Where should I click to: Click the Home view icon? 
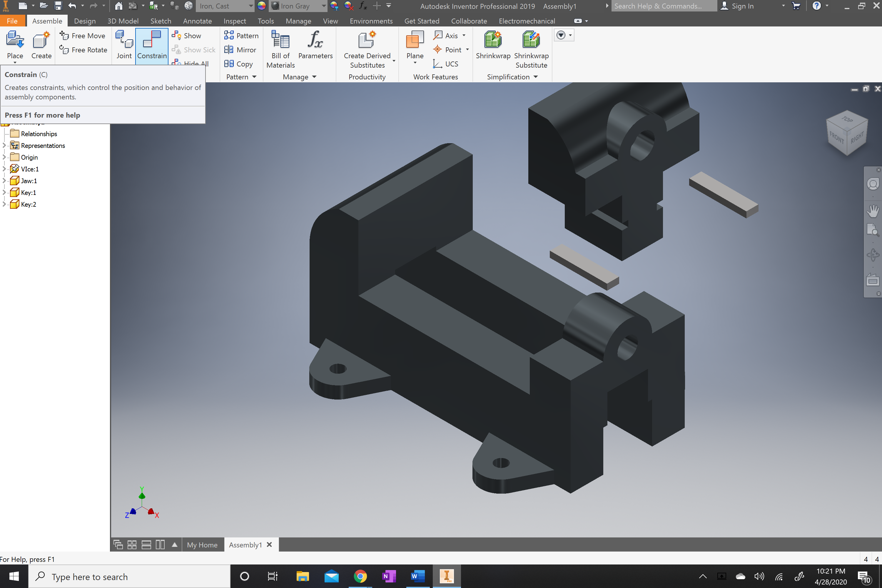click(x=118, y=6)
